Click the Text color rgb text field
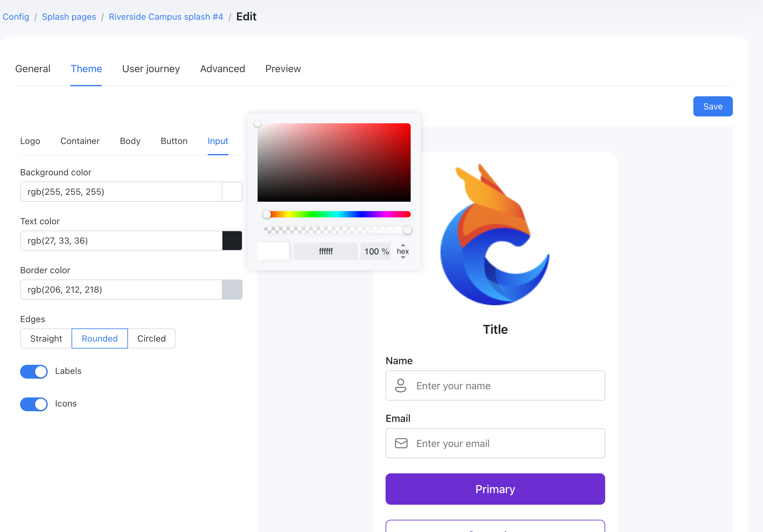Image resolution: width=763 pixels, height=532 pixels. pyautogui.click(x=121, y=241)
